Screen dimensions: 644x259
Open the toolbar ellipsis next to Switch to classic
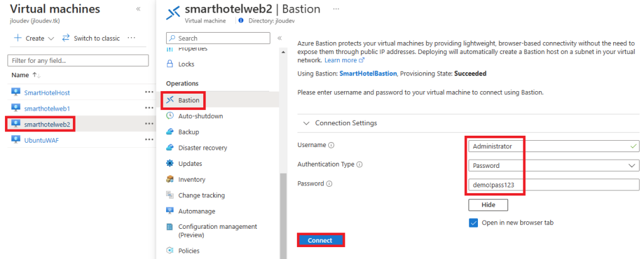[131, 38]
